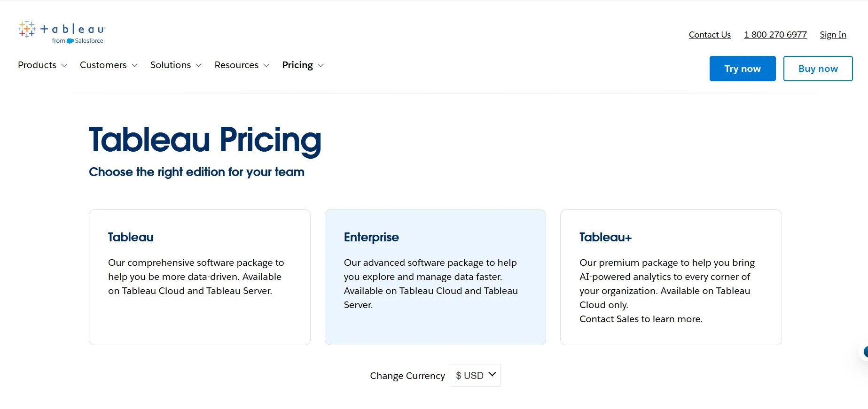The width and height of the screenshot is (868, 409).
Task: Click the Tableau Pricing heading
Action: coord(205,140)
